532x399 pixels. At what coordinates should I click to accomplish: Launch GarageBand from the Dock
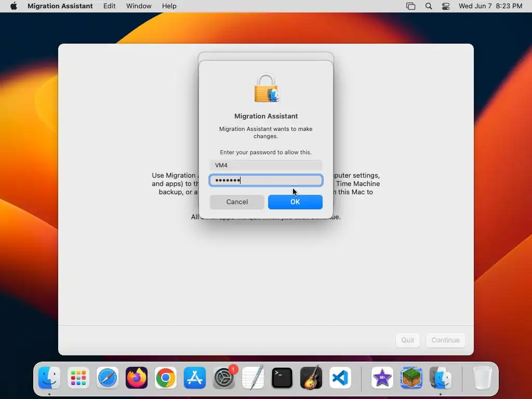[x=311, y=378]
